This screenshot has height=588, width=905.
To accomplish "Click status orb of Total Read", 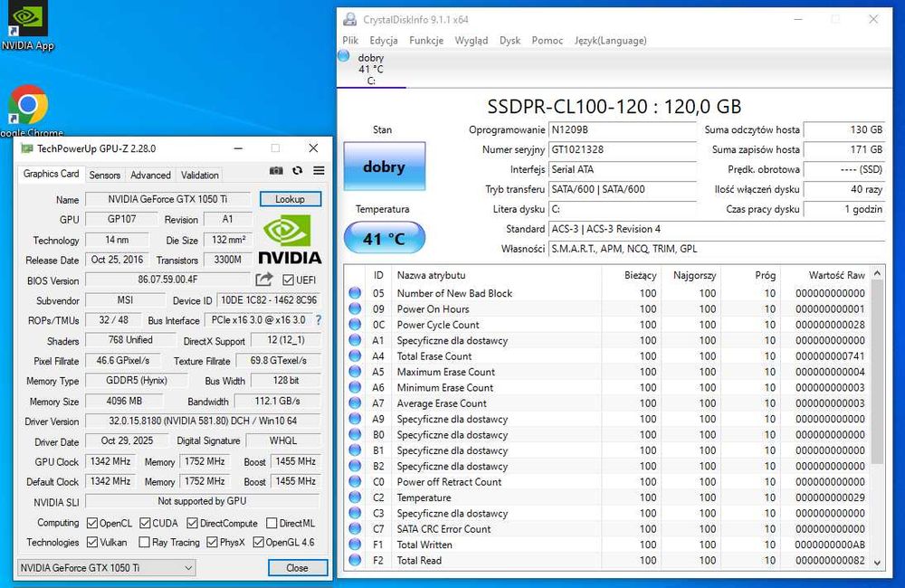I will (355, 560).
